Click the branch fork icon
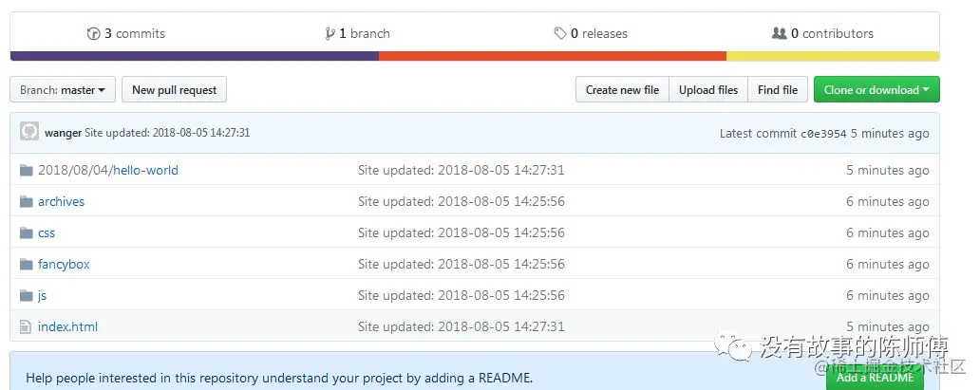Screen dimensions: 980x390 coord(330,34)
